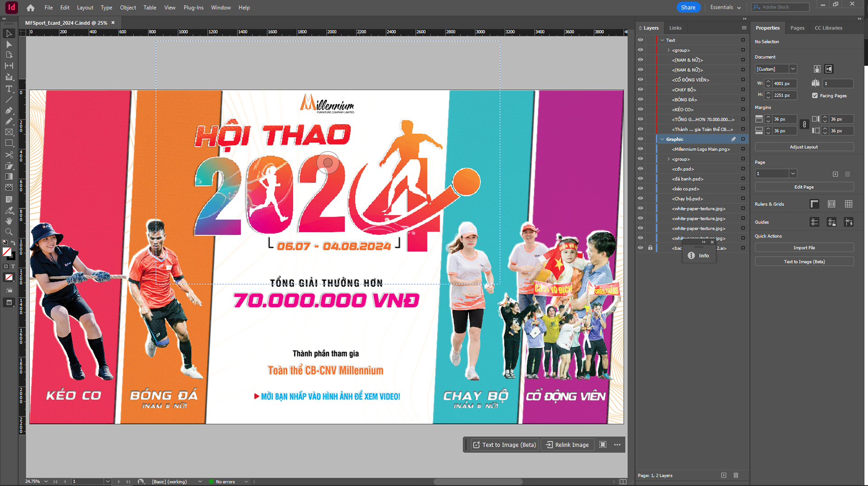Open the Basic (working) preflight profile dropdown
Viewport: 868px width, 486px height.
point(200,481)
